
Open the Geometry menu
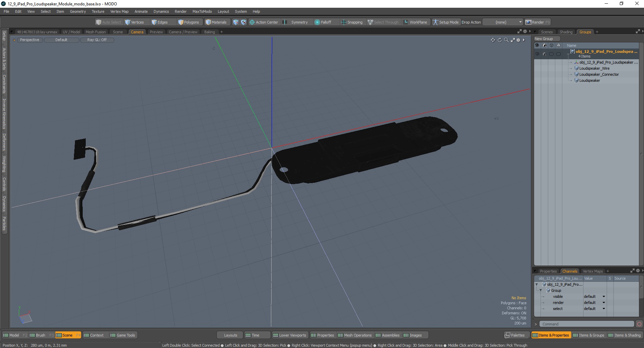(78, 11)
